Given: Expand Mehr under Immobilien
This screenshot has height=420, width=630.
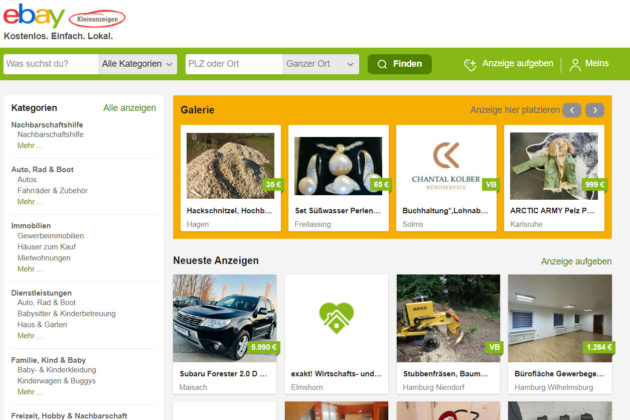Looking at the screenshot, I should pos(30,269).
